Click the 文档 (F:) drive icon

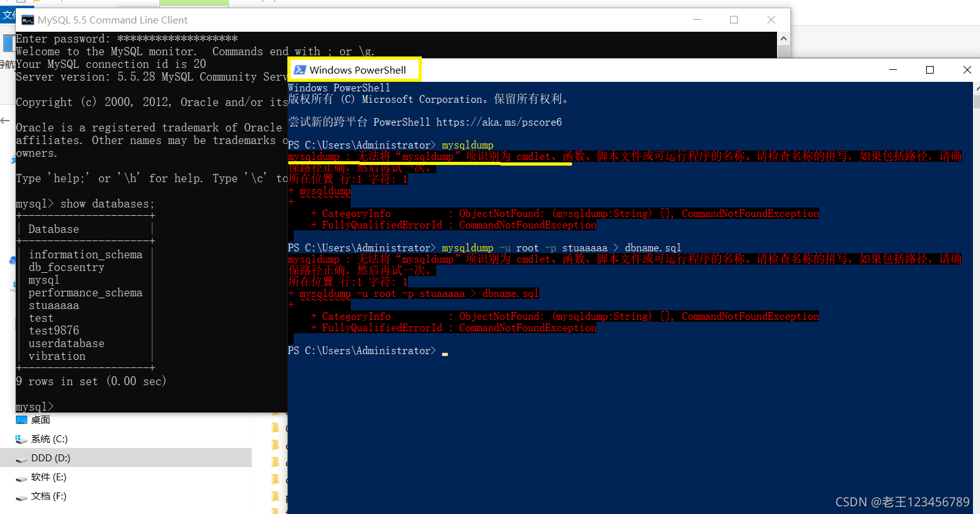[x=22, y=496]
